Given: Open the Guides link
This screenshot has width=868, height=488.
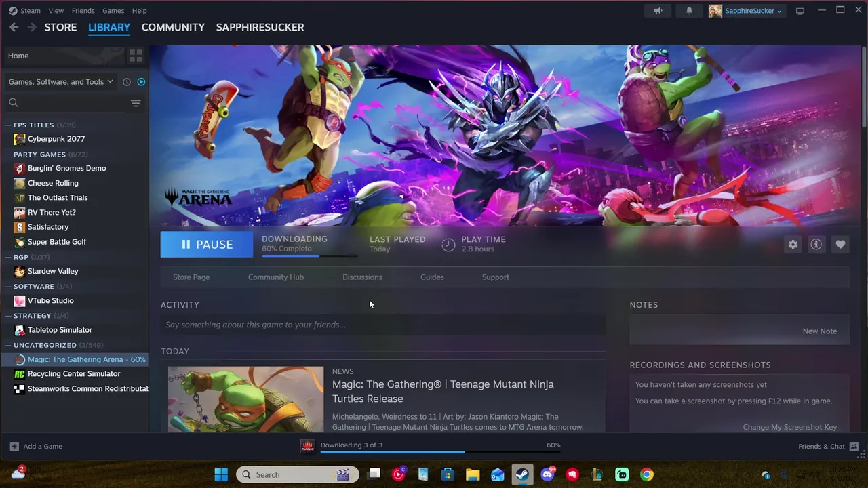Looking at the screenshot, I should point(432,277).
